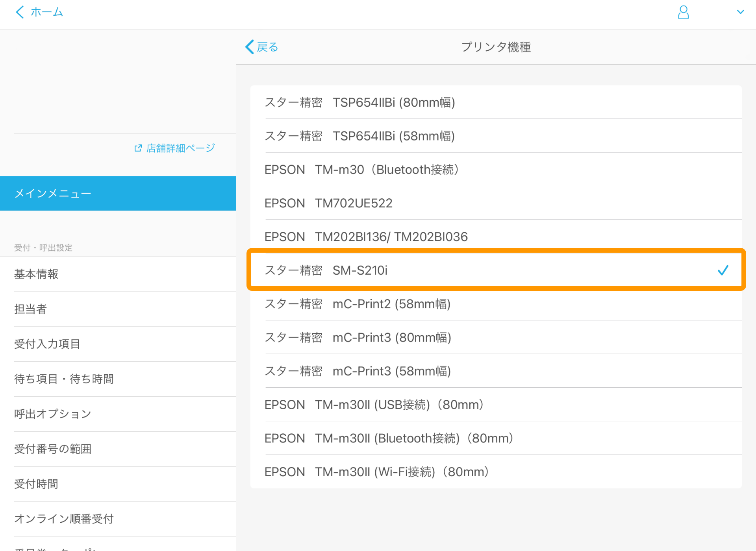This screenshot has width=756, height=551.
Task: Select EPSON TM-m30 (Bluetooth接続) printer
Action: point(496,170)
